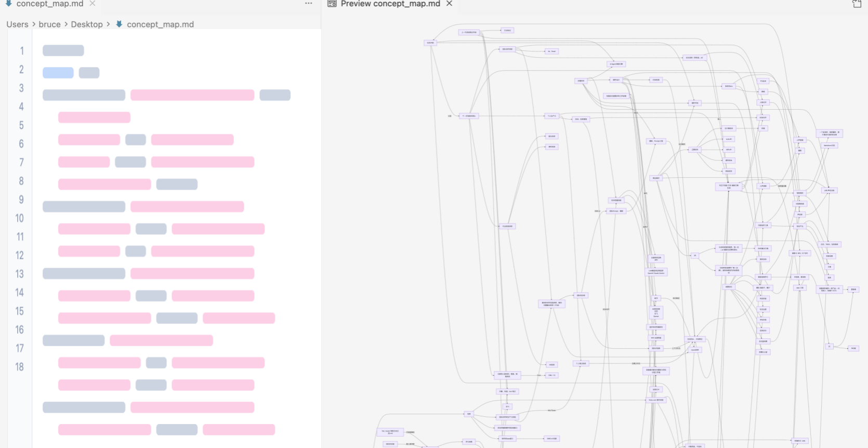Click the preview icon on Preview tab

[x=332, y=4]
